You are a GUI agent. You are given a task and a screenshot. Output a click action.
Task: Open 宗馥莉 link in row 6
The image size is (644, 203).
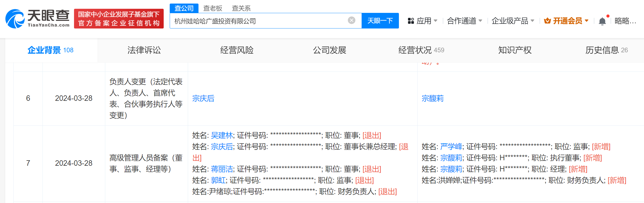(x=432, y=98)
